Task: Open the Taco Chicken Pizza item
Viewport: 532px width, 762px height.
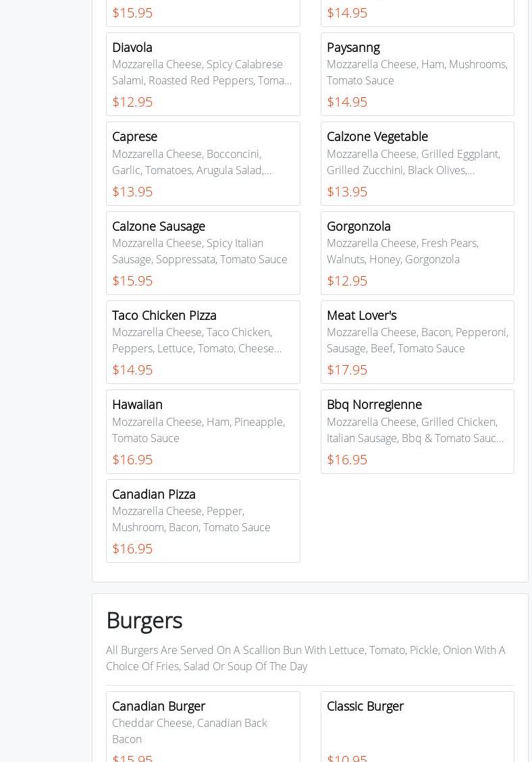Action: coord(203,342)
